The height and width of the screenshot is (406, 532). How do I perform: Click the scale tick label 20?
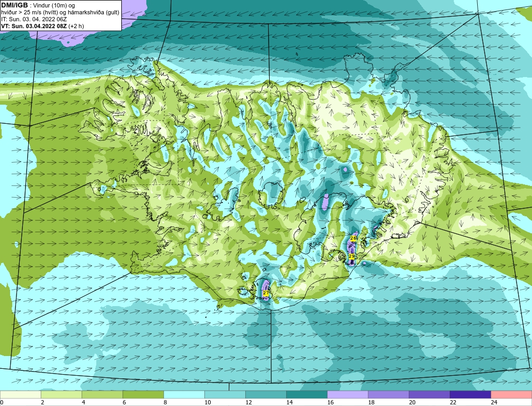pyautogui.click(x=412, y=402)
